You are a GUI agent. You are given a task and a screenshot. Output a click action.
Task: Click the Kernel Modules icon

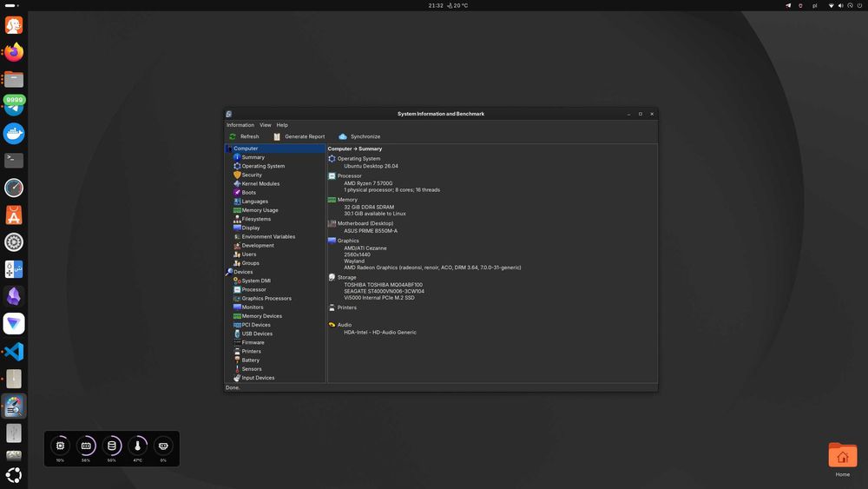237,184
